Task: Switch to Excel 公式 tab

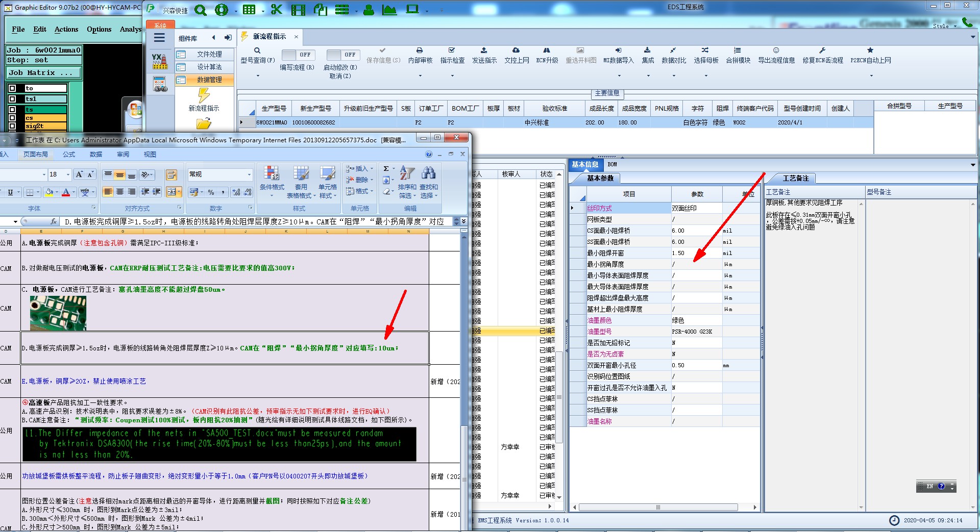Action: [69, 155]
